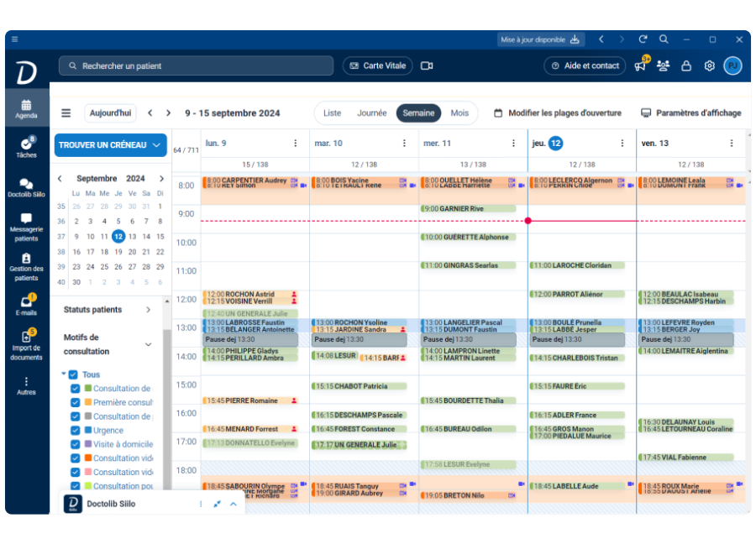Uncheck the grey Consultation de checkbox
756x544 pixels.
coord(76,416)
